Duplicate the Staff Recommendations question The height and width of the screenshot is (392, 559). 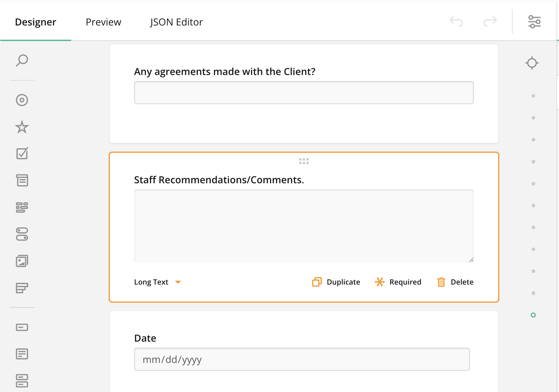[336, 282]
